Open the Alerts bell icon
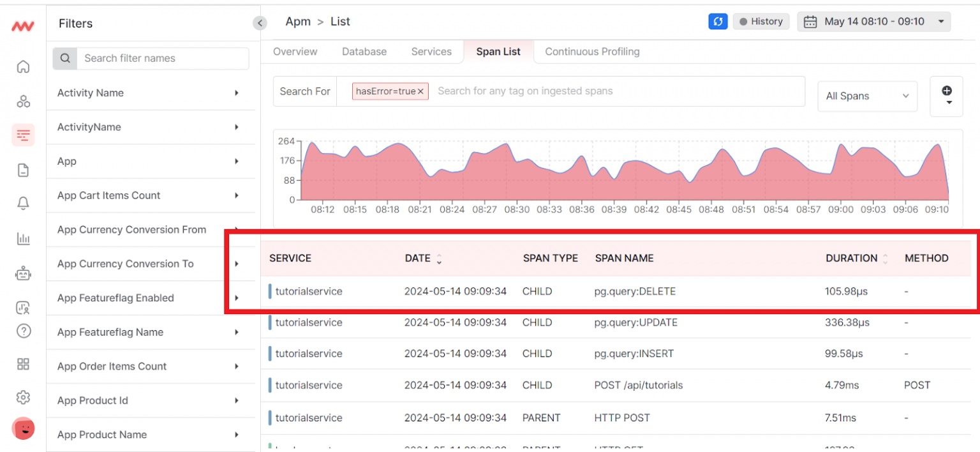Image resolution: width=980 pixels, height=452 pixels. point(23,203)
